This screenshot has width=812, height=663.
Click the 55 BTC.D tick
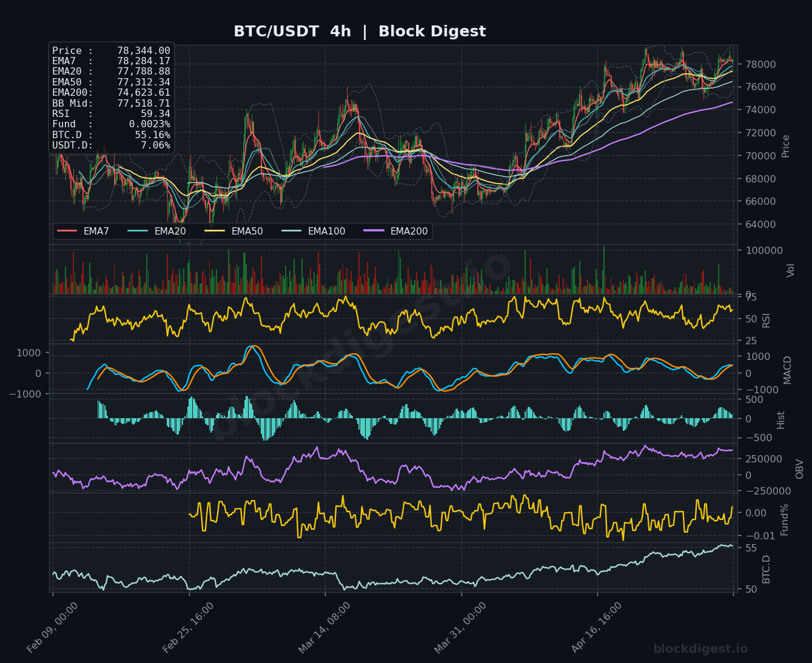click(x=751, y=548)
